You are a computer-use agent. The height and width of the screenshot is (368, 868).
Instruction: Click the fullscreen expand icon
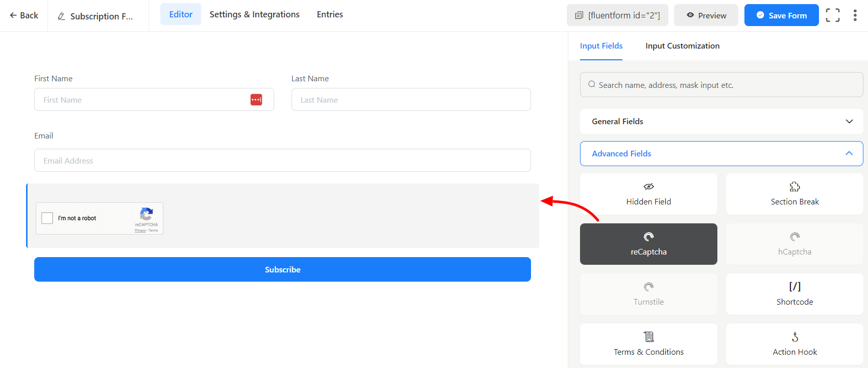point(832,15)
